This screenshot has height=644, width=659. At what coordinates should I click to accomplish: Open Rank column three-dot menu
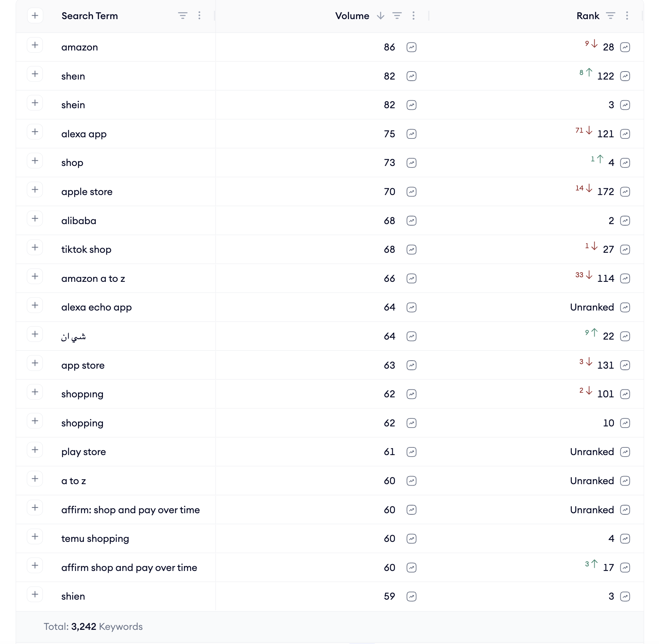[627, 16]
